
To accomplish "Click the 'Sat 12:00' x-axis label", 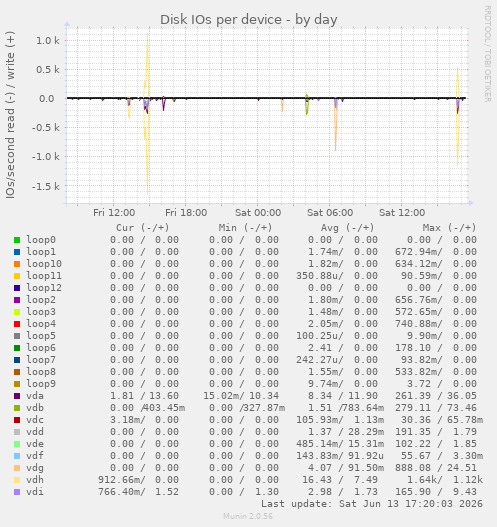I will click(402, 213).
